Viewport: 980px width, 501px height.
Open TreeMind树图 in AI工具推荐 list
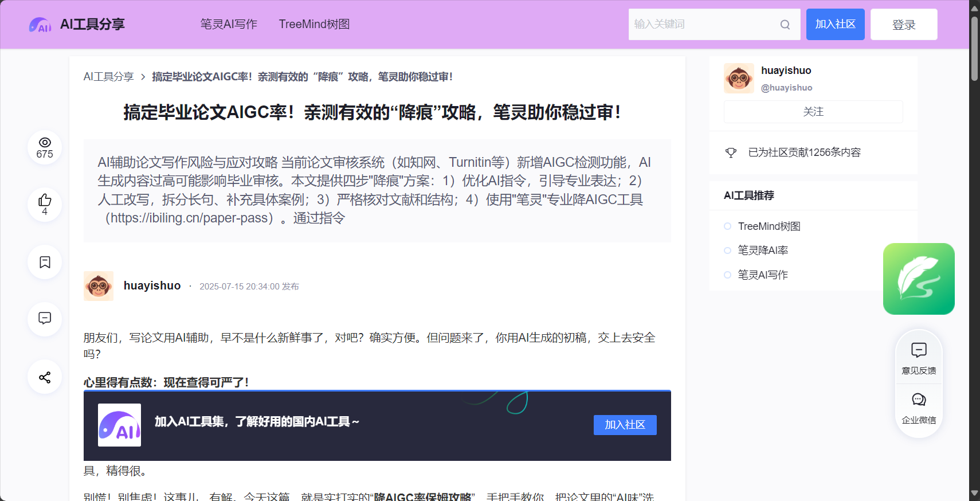[769, 226]
